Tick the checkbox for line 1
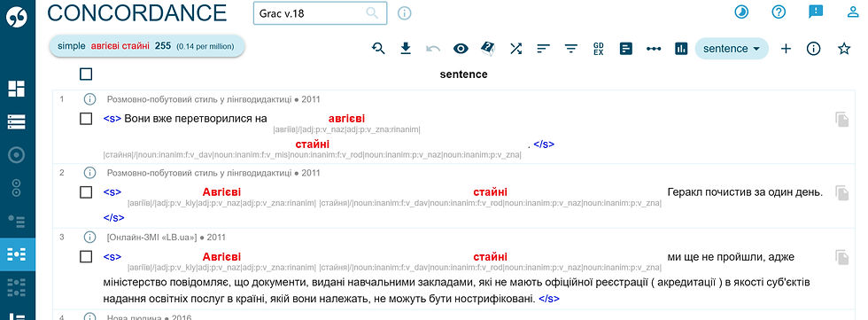Screen dimensions: 868x320 coord(86,119)
